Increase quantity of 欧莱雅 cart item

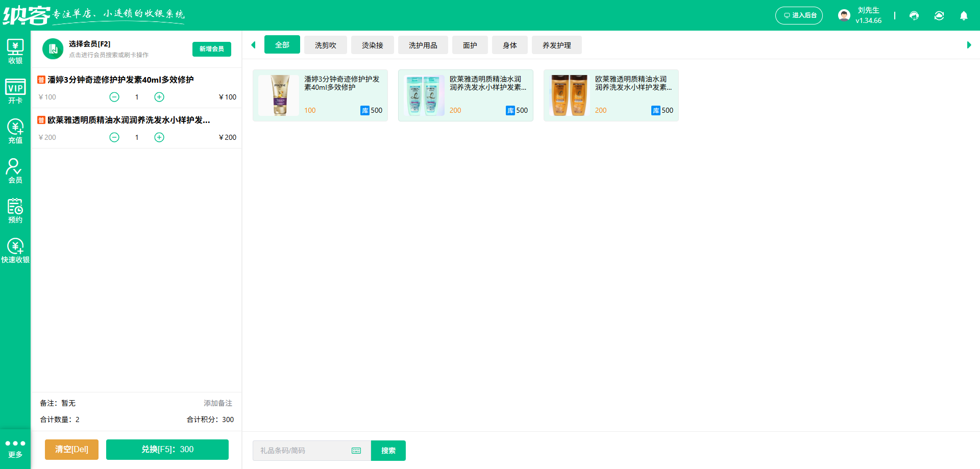tap(159, 137)
